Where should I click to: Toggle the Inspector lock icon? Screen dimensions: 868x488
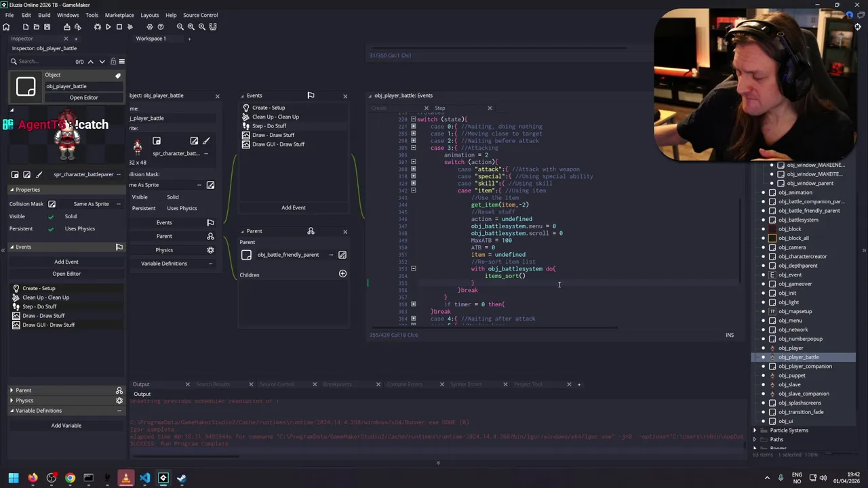[113, 62]
